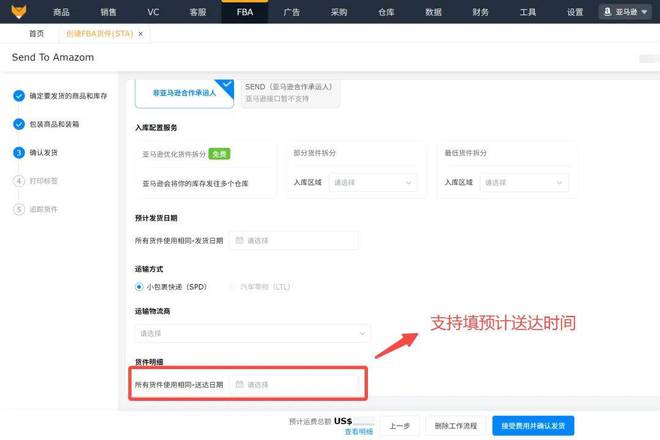
Task: Select the 部分货件拆分 option card
Action: tap(356, 169)
